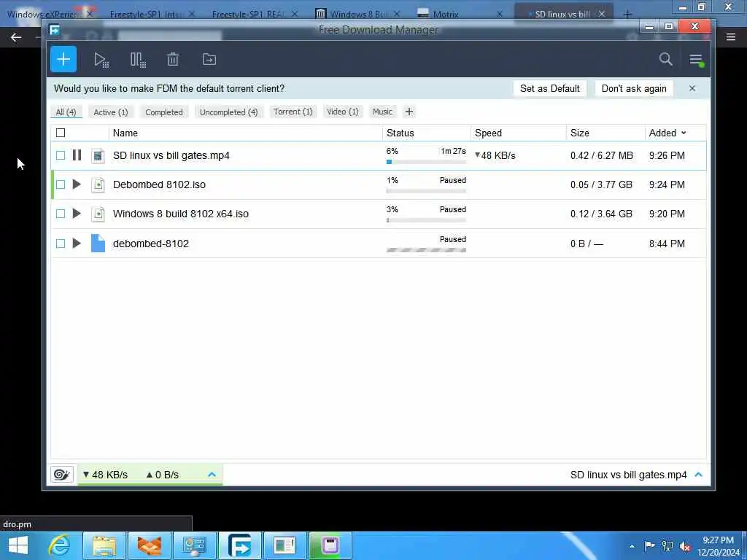Click progress bar of Windows 8 build 8102 x64.iso
747x560 pixels.
(426, 220)
